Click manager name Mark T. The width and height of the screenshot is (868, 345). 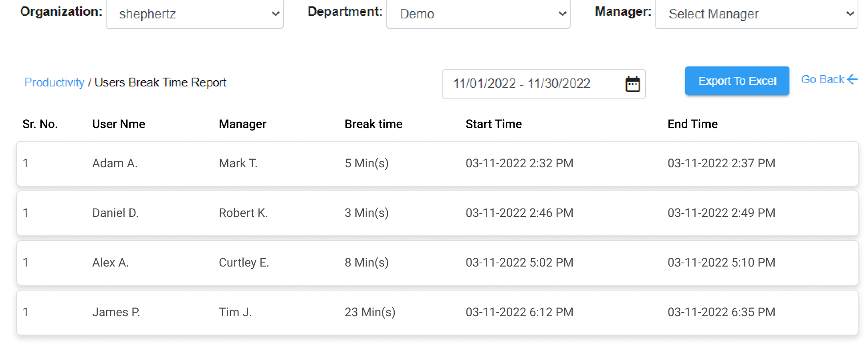pyautogui.click(x=238, y=163)
